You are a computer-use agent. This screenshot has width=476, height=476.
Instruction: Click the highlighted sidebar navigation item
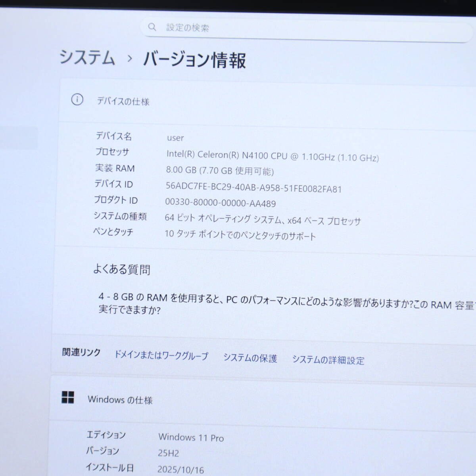click(x=19, y=138)
